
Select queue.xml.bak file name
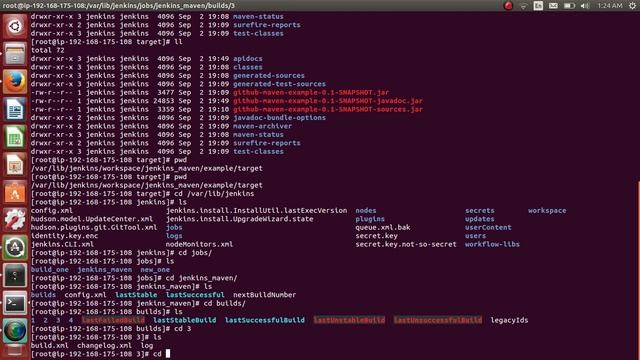click(383, 227)
